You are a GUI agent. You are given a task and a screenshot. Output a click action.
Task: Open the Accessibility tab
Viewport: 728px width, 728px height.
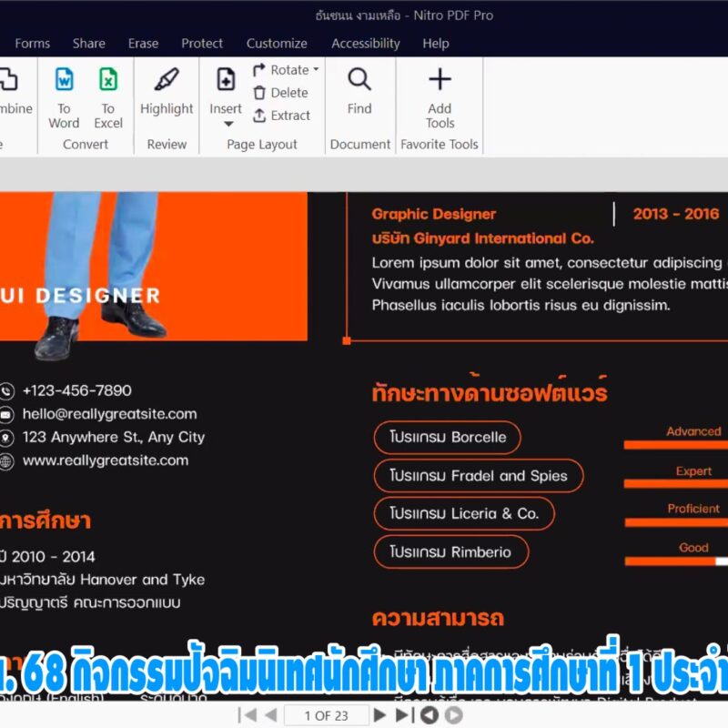click(365, 43)
